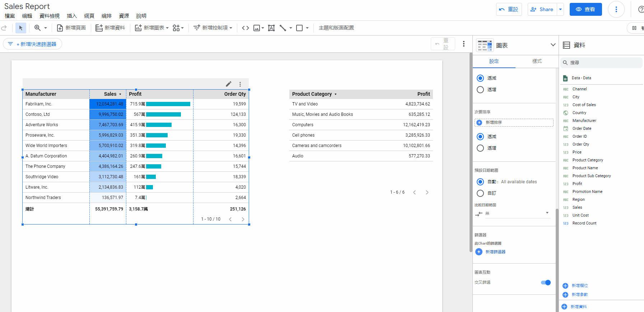Click the 查看 view button
The height and width of the screenshot is (312, 644).
click(586, 10)
